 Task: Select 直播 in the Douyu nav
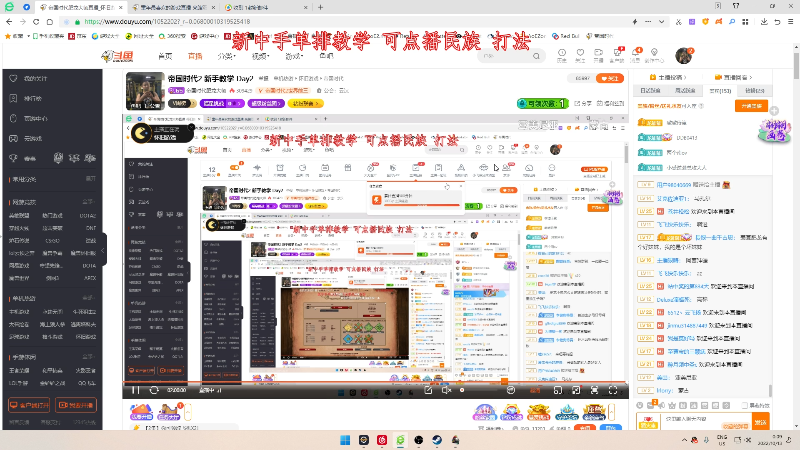click(195, 56)
